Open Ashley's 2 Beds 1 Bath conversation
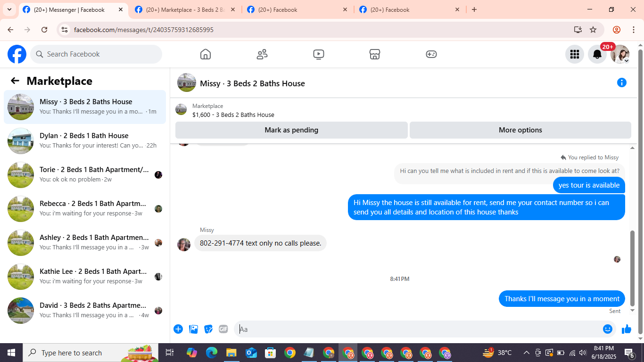The width and height of the screenshot is (644, 362). tap(85, 243)
